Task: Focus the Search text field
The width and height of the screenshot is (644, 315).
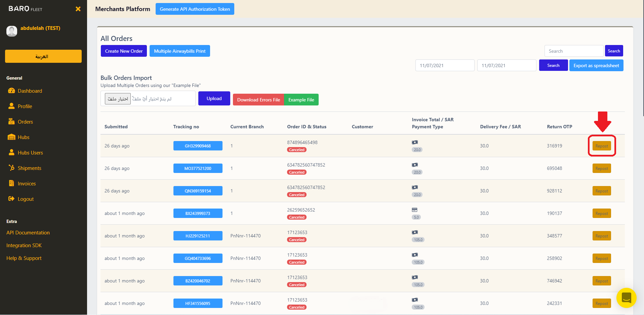Action: pos(574,51)
